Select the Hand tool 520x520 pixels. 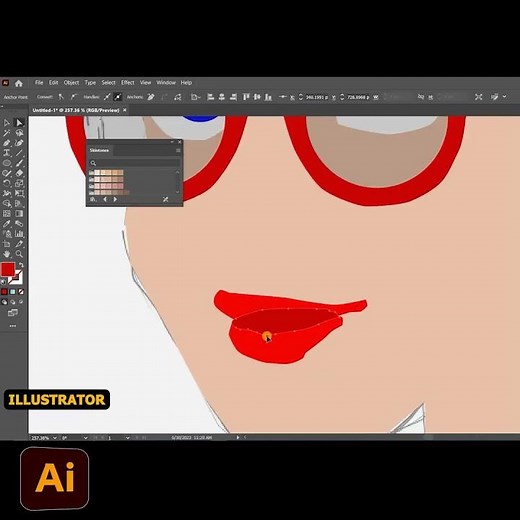7,254
